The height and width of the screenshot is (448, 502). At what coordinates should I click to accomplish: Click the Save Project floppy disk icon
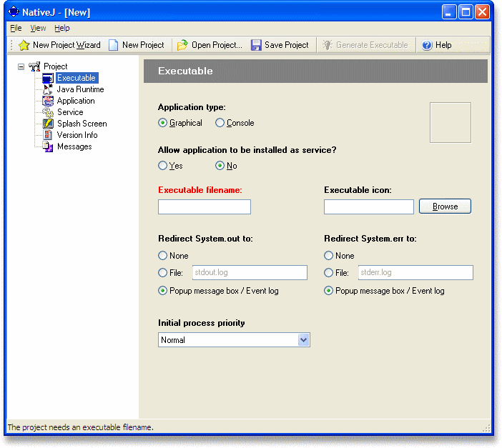click(x=256, y=45)
